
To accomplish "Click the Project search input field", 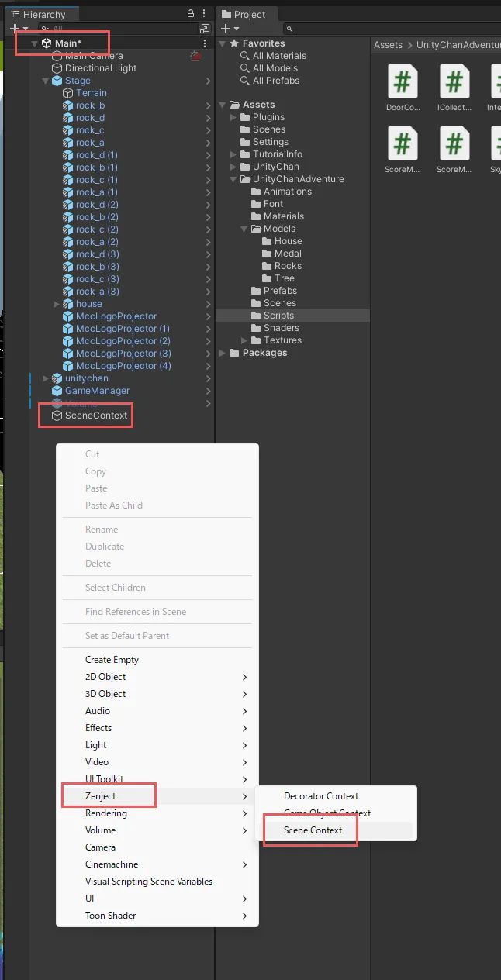I will 388,29.
